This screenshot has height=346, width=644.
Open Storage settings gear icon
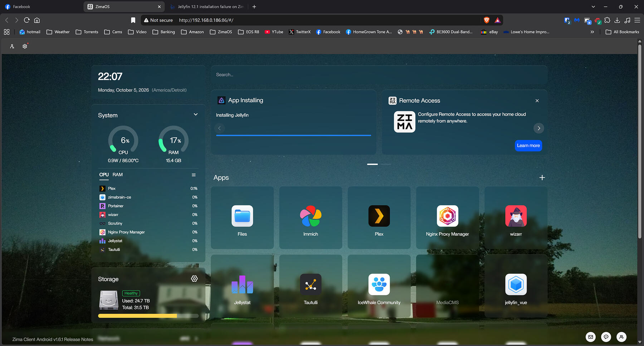[x=194, y=279]
